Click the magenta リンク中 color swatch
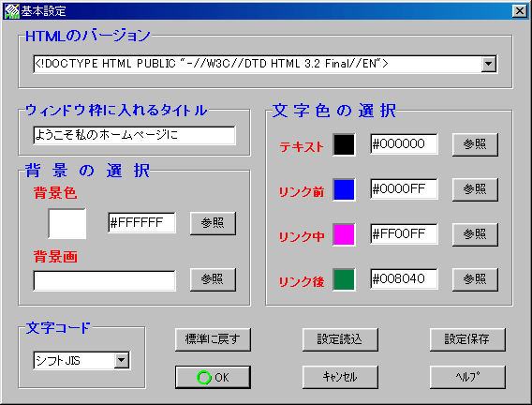This screenshot has width=532, height=405. 344,234
